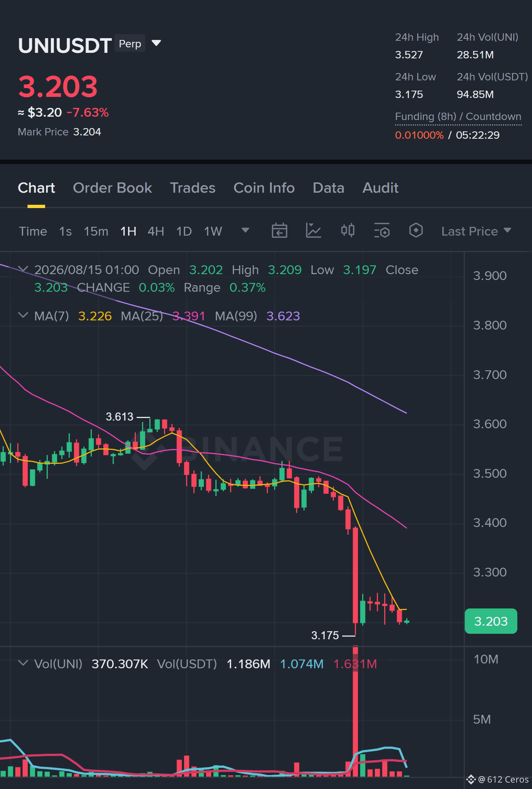
Task: Select the 4H interval
Action: click(156, 231)
